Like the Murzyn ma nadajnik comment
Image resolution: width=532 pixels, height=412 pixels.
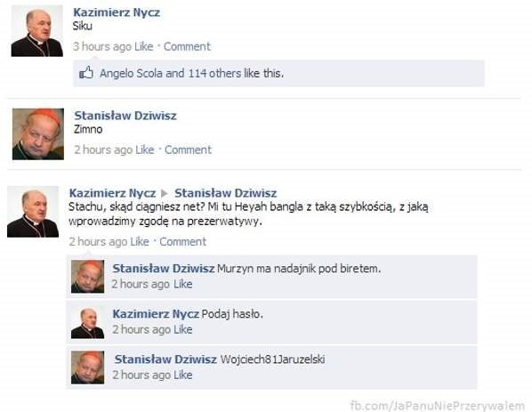pos(183,284)
